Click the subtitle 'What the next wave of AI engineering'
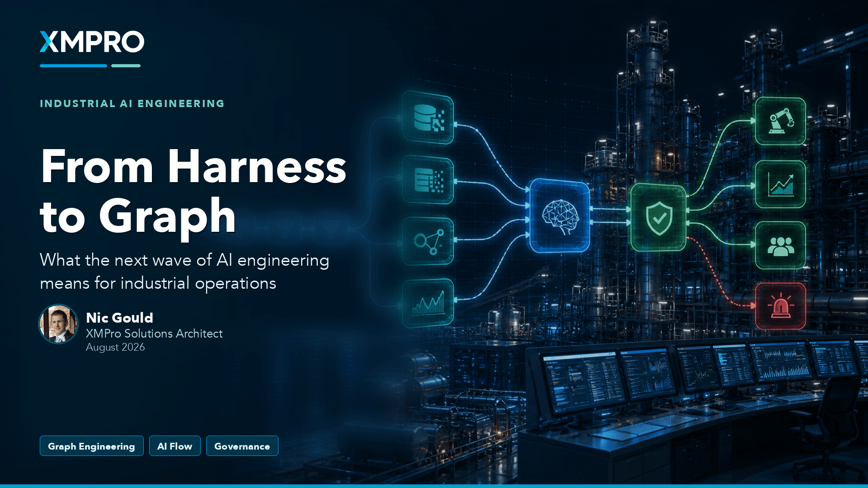Screen dimensions: 868x488 (184, 260)
